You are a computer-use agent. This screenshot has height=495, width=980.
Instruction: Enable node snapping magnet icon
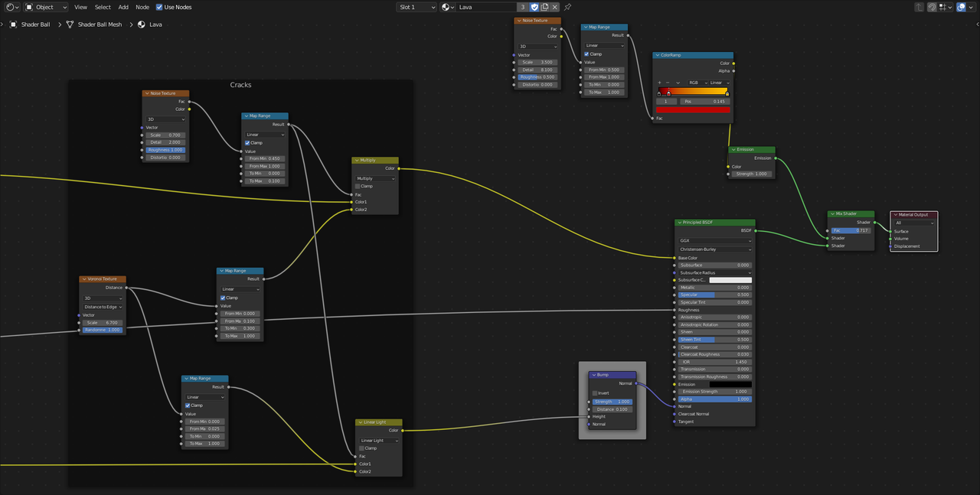pyautogui.click(x=932, y=7)
